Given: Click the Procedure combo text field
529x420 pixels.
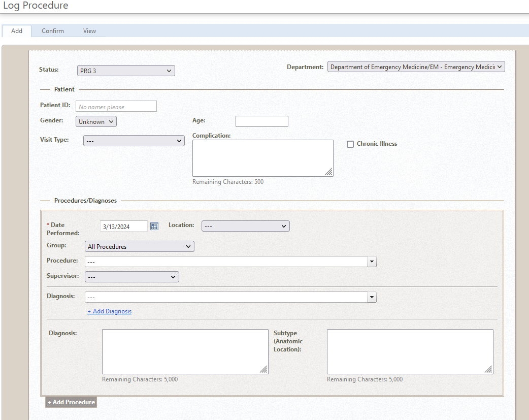Looking at the screenshot, I should pyautogui.click(x=226, y=262).
